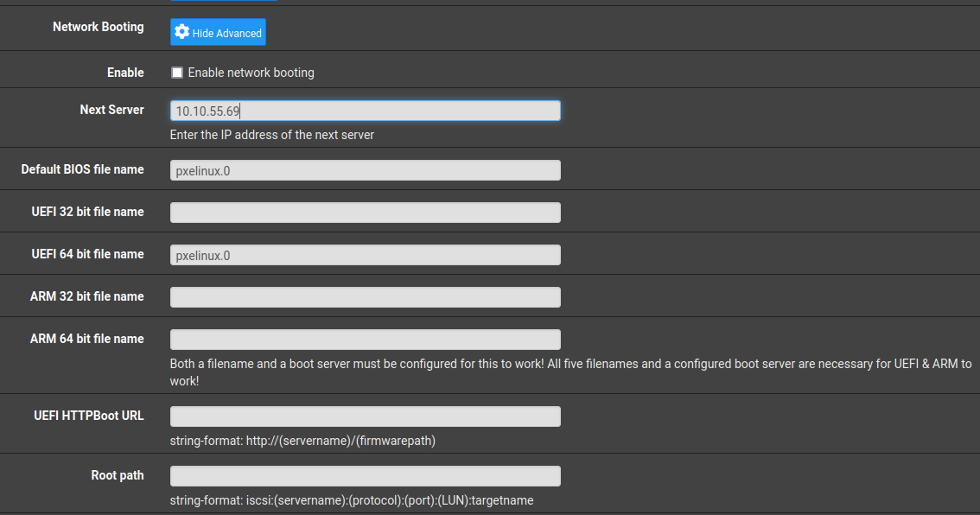Click the "Enter the IP address" help text
Screen dimensions: 980x515
272,135
